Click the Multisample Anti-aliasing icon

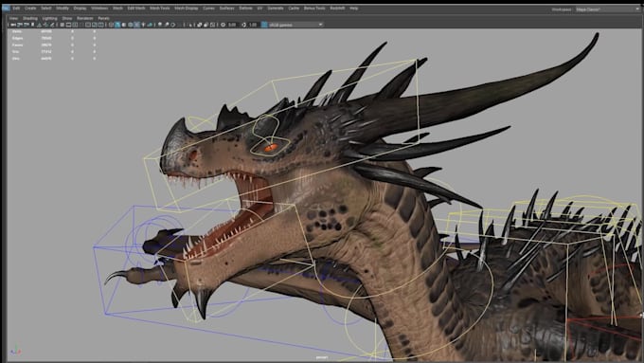pyautogui.click(x=173, y=25)
